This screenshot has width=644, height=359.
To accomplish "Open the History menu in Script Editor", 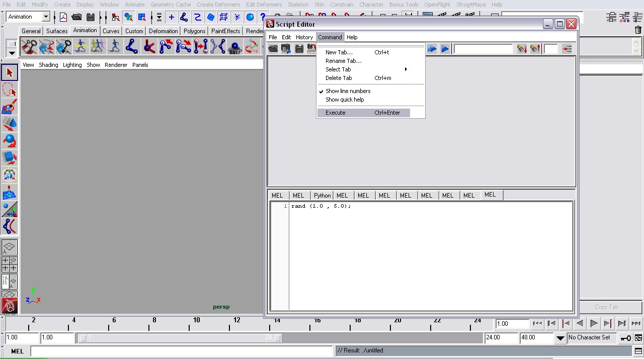I will pos(304,37).
